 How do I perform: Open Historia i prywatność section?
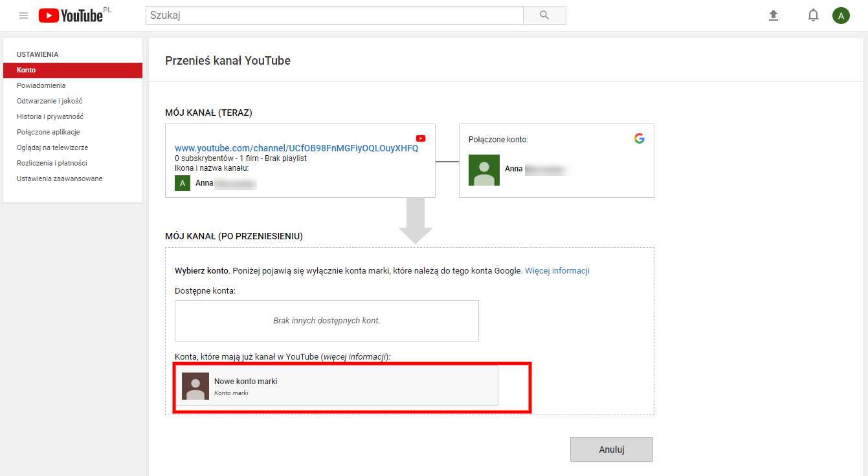(50, 116)
